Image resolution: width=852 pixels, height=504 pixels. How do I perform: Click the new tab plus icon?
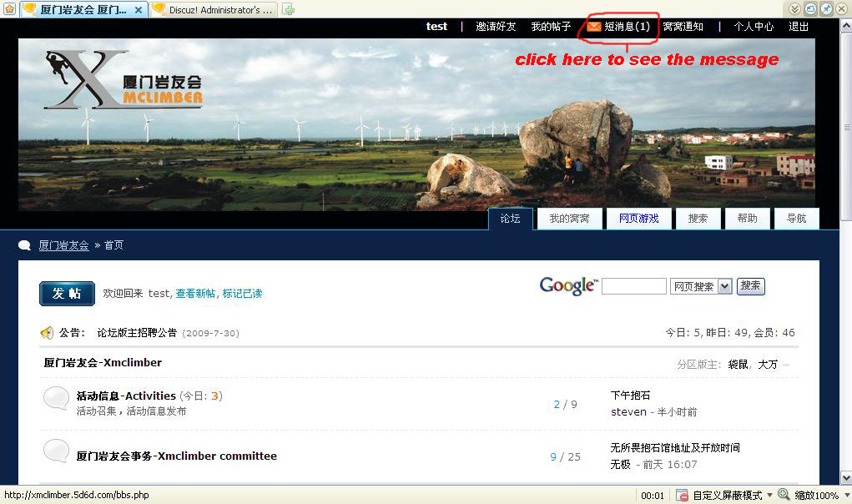pos(289,9)
